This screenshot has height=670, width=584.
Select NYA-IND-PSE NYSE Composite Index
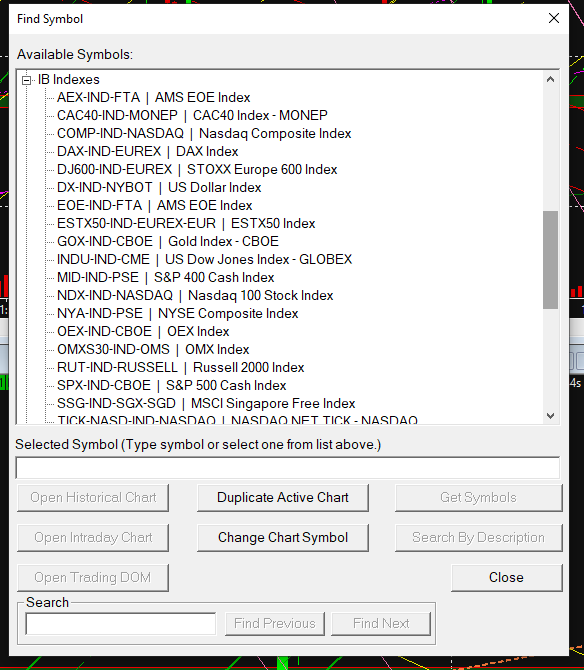177,313
